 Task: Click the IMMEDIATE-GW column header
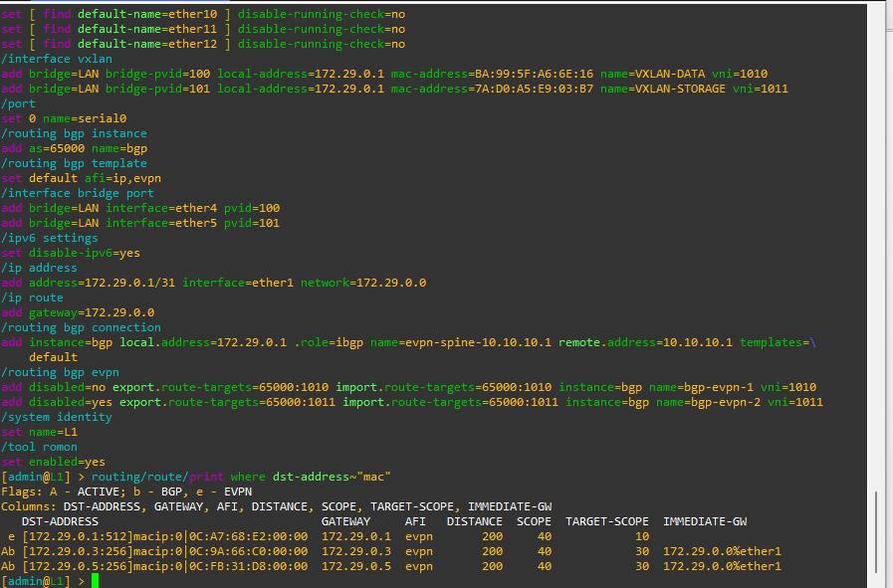pyautogui.click(x=705, y=520)
